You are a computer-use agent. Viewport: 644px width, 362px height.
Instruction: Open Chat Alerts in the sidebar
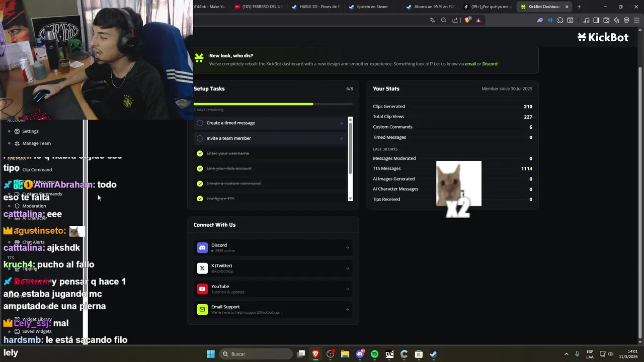(33, 242)
